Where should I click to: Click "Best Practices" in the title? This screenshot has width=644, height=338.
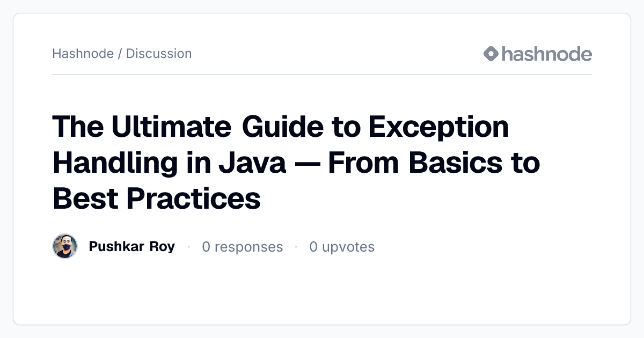(x=156, y=198)
